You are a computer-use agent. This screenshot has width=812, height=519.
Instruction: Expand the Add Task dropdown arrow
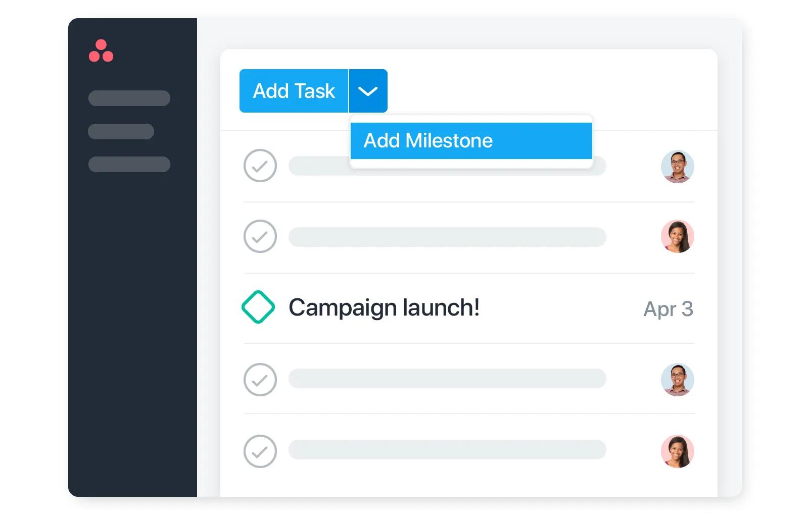point(368,91)
